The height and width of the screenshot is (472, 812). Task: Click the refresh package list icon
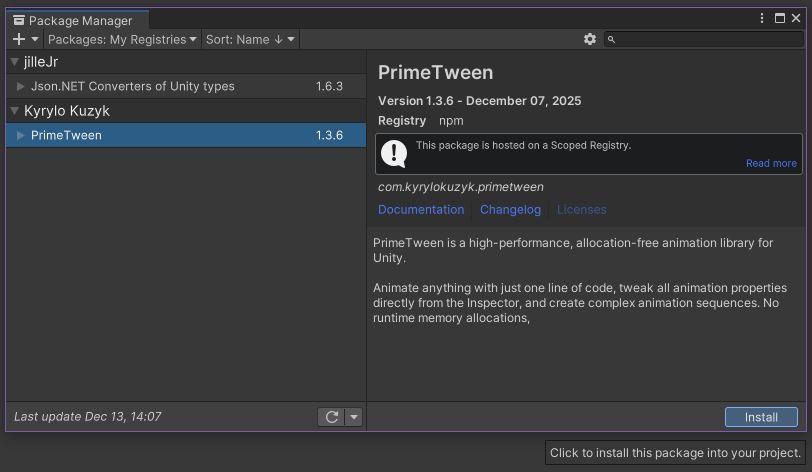332,417
